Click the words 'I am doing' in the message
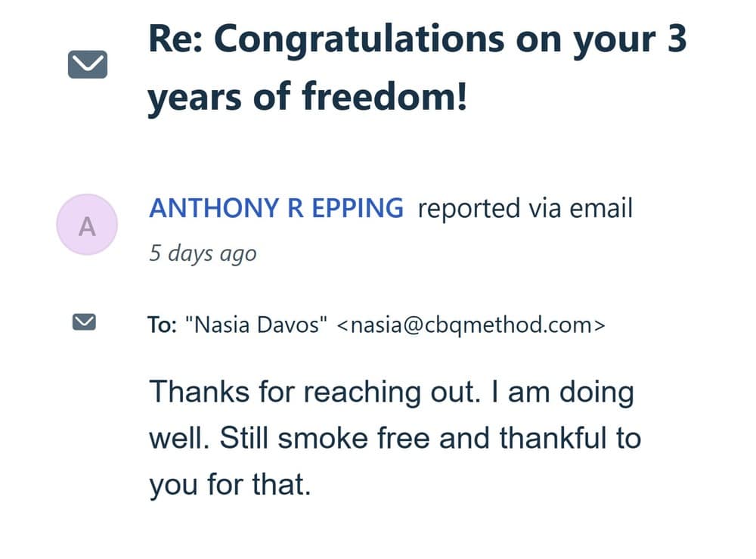The height and width of the screenshot is (559, 756). tap(561, 392)
